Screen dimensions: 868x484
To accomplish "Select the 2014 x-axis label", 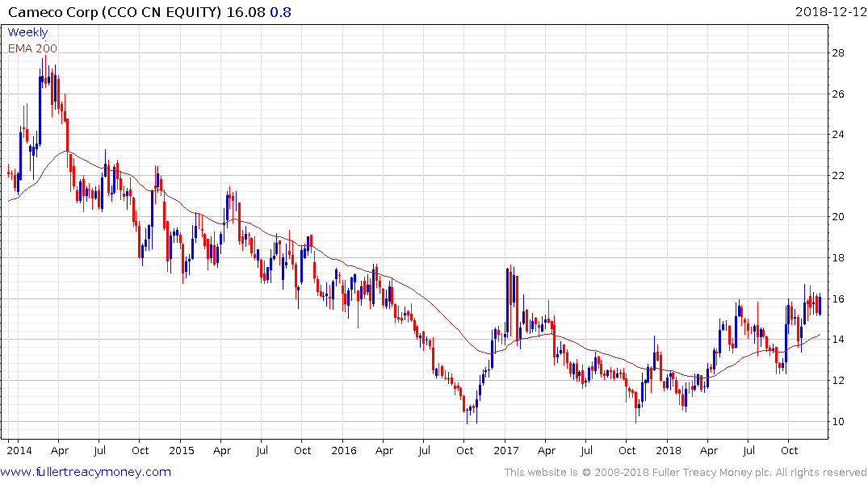I will click(19, 450).
